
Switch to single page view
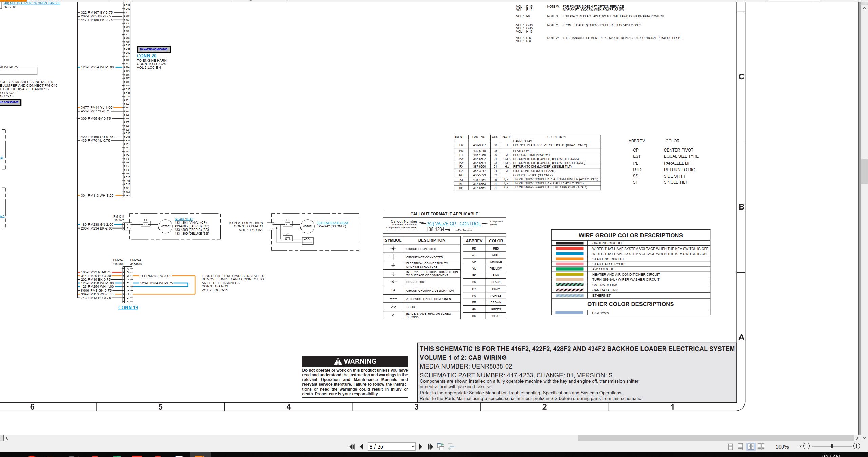[x=730, y=447]
